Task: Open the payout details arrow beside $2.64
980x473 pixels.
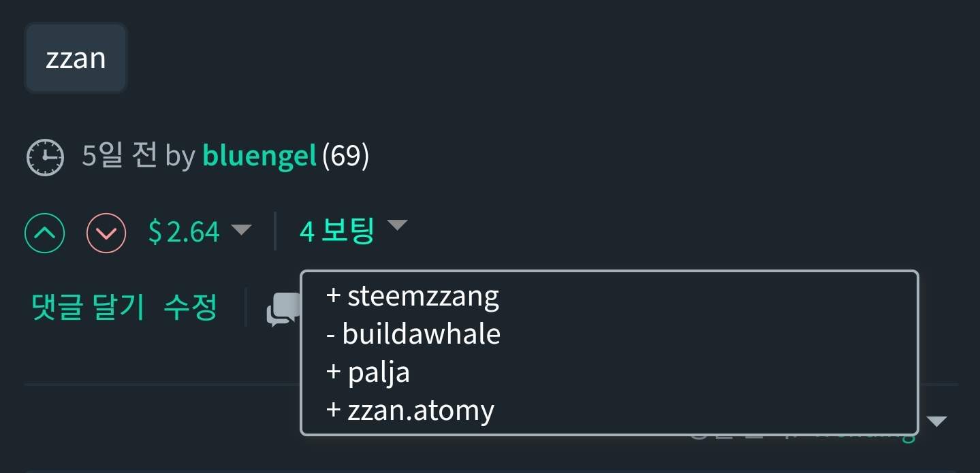Action: tap(241, 229)
